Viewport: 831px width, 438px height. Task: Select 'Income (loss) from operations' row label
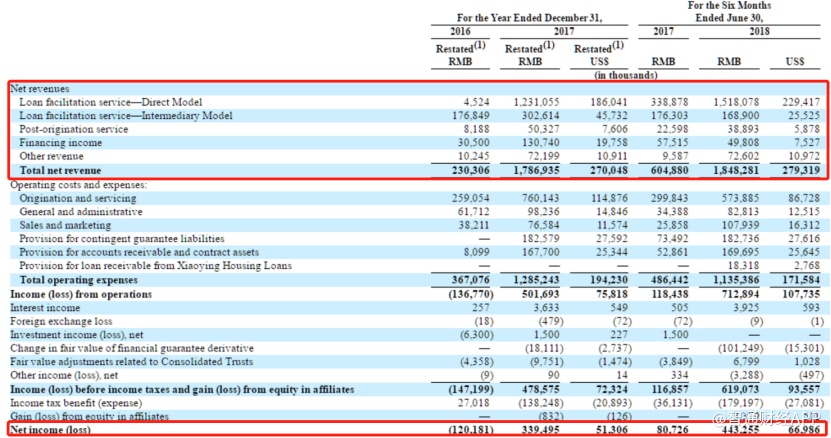[75, 295]
